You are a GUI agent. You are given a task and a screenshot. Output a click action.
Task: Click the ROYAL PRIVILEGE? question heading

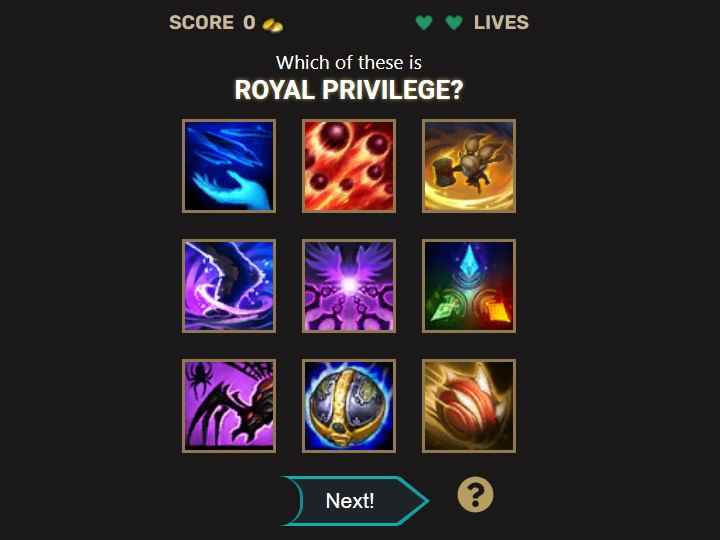click(349, 90)
